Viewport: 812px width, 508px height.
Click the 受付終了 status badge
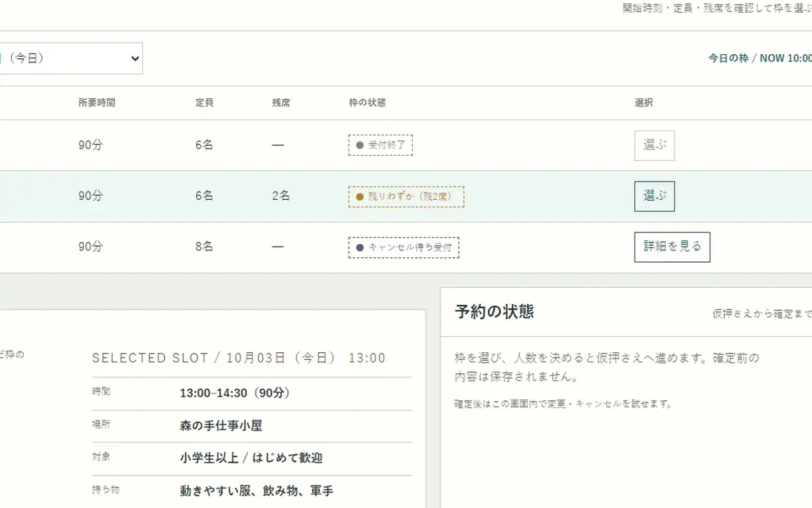pyautogui.click(x=380, y=146)
